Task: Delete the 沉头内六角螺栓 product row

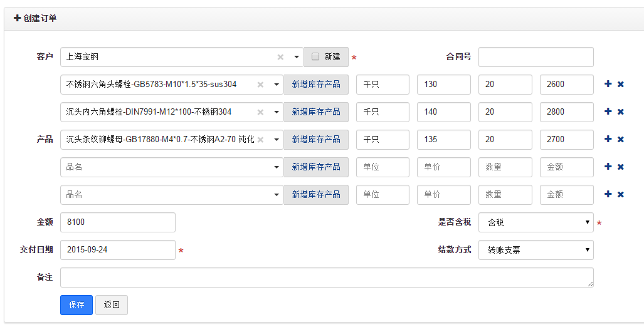Action: [x=621, y=112]
